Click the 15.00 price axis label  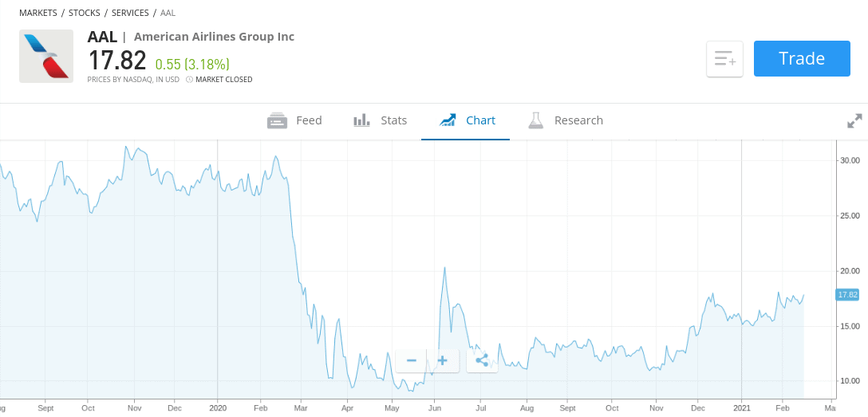click(848, 326)
